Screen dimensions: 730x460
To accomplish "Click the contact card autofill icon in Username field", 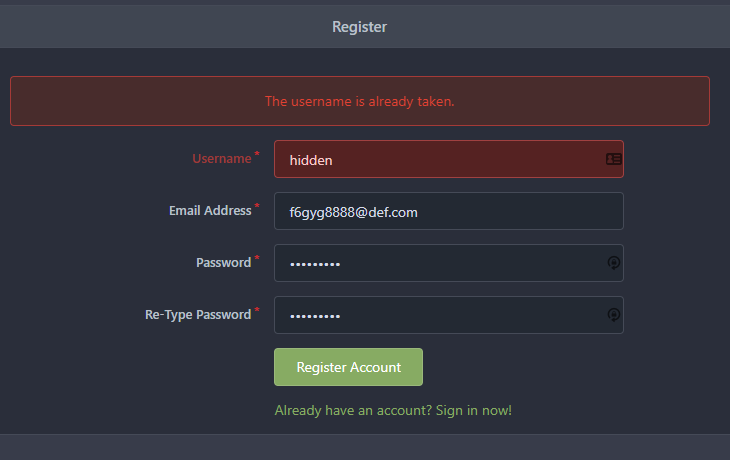I will (613, 159).
